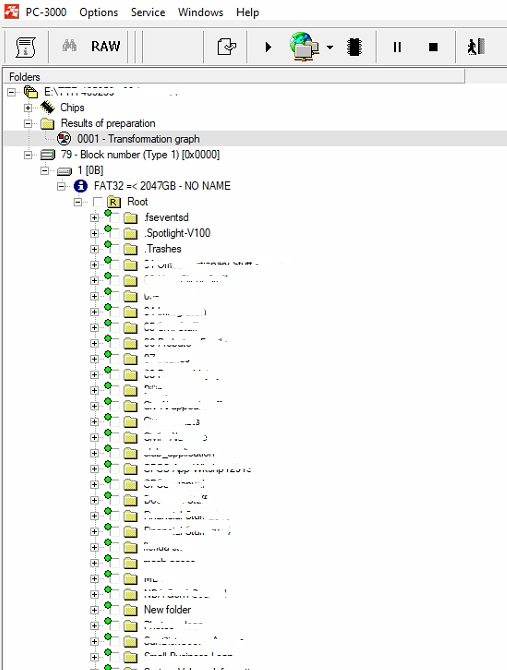The height and width of the screenshot is (670, 507).
Task: Collapse the Results of preparation node
Action: click(x=28, y=123)
